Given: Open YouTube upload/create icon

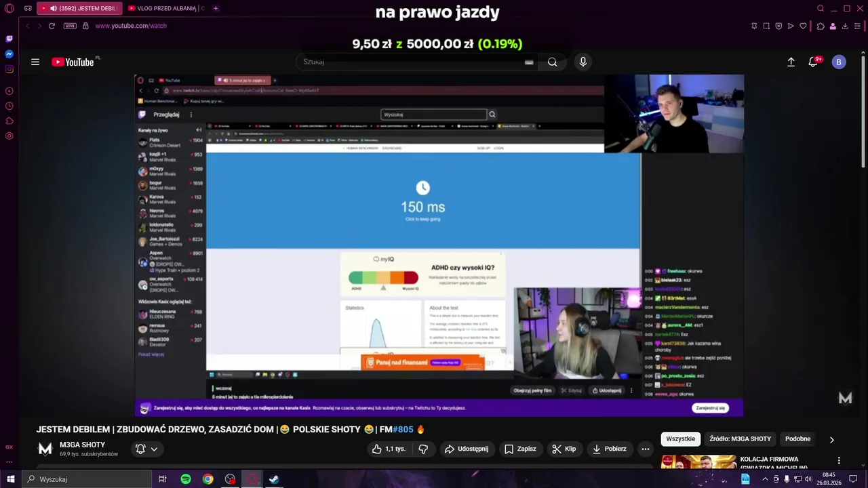Looking at the screenshot, I should tap(791, 62).
